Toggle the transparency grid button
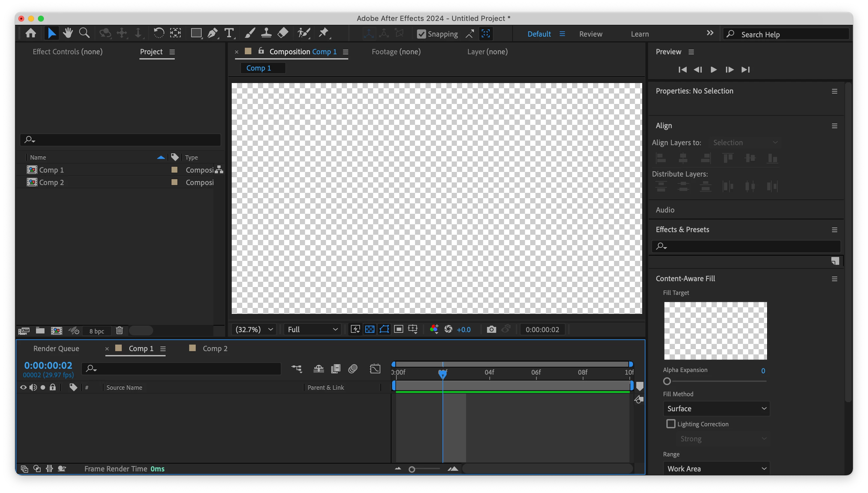This screenshot has height=493, width=868. (370, 329)
